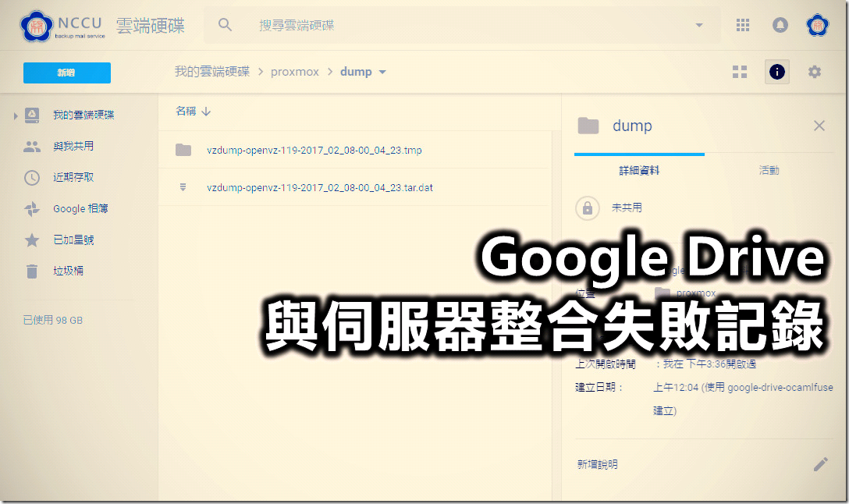The height and width of the screenshot is (504, 849).
Task: Open 垃圾桶 in the sidebar
Action: click(68, 271)
